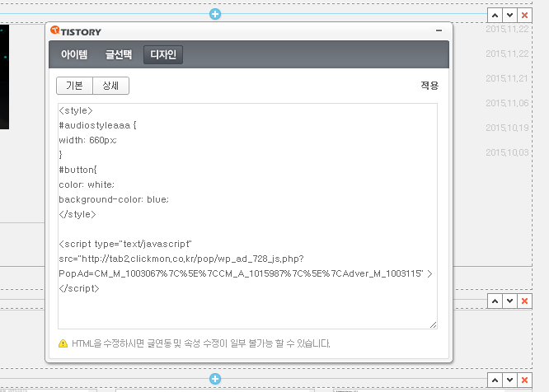Click the first 2015.11.22 date entry

click(507, 29)
